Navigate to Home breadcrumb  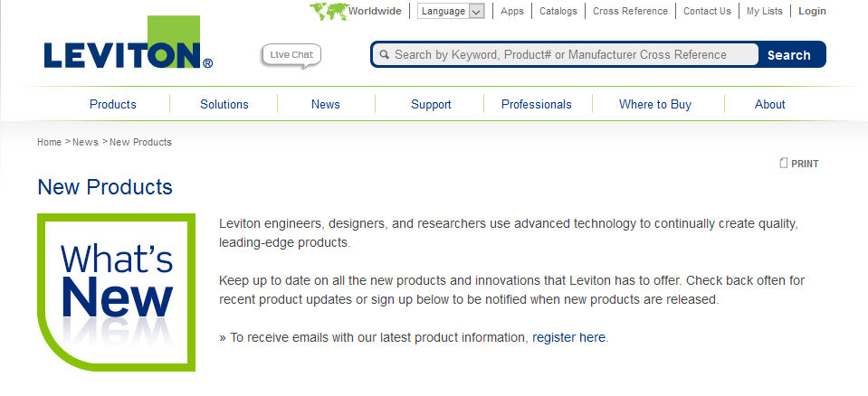point(49,142)
